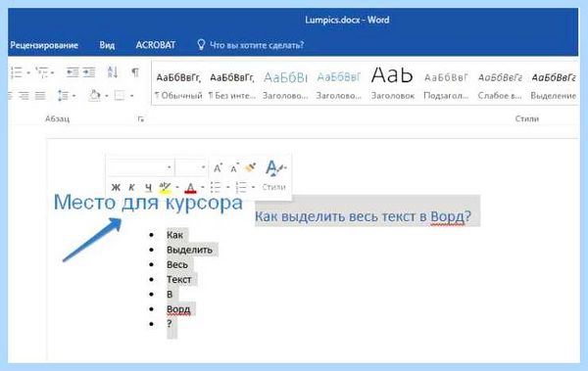Expand numbering dropdown in mini toolbar
588x371 pixels.
click(254, 187)
